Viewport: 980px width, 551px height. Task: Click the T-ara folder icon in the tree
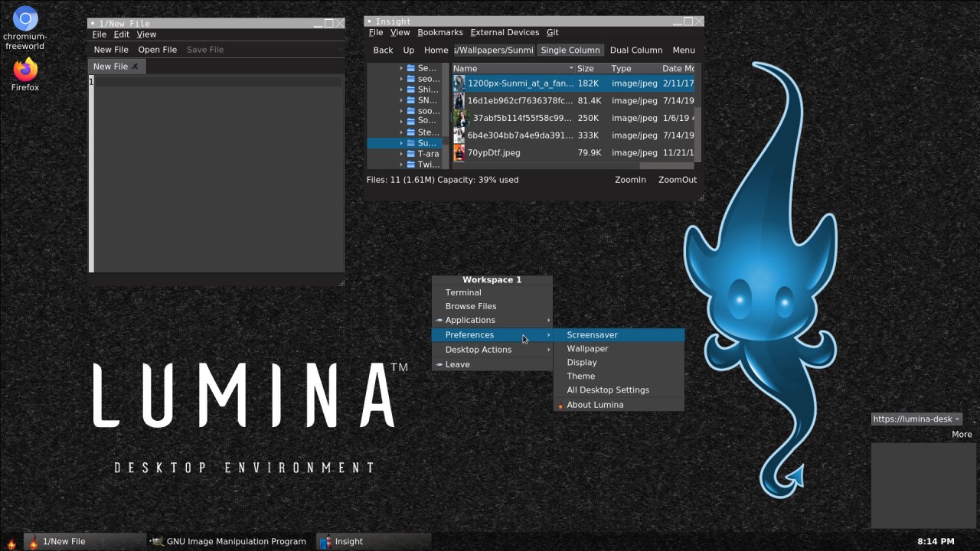coord(411,154)
